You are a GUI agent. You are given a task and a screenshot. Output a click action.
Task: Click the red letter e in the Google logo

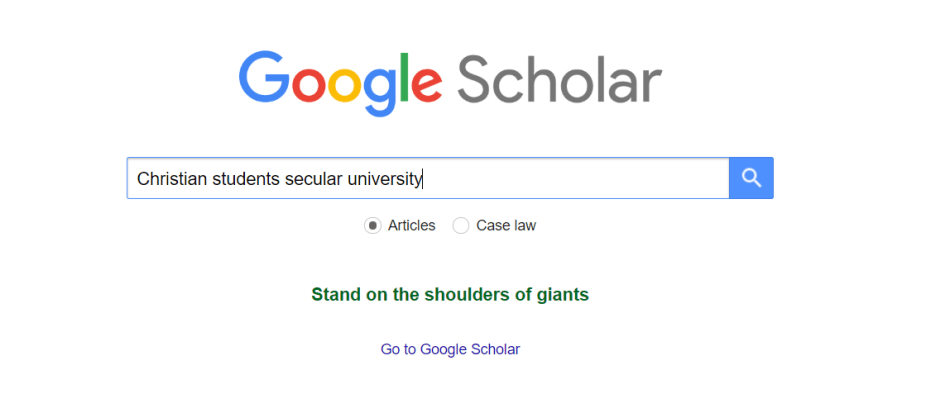point(424,84)
